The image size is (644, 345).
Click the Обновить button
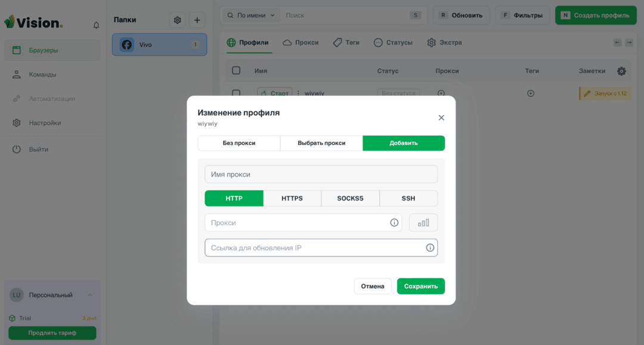pyautogui.click(x=461, y=15)
